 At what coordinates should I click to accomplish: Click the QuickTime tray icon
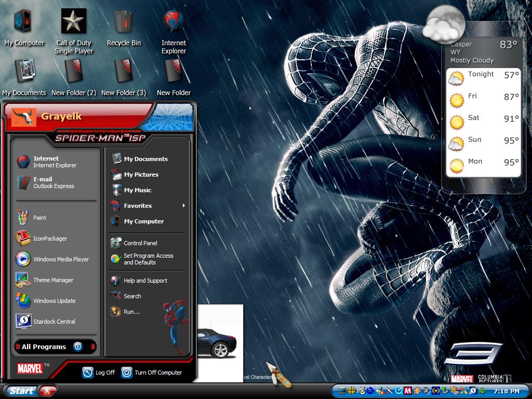point(398,391)
